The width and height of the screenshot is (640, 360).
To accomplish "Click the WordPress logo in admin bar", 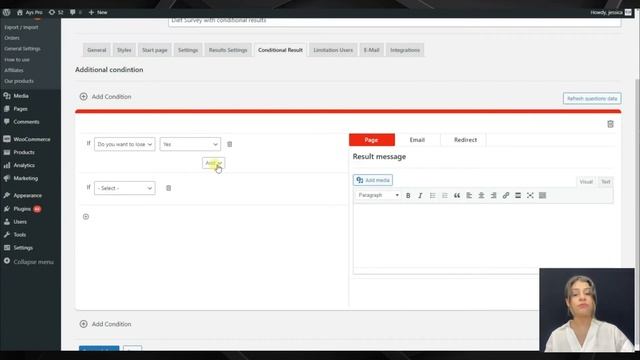I will 6,12.
